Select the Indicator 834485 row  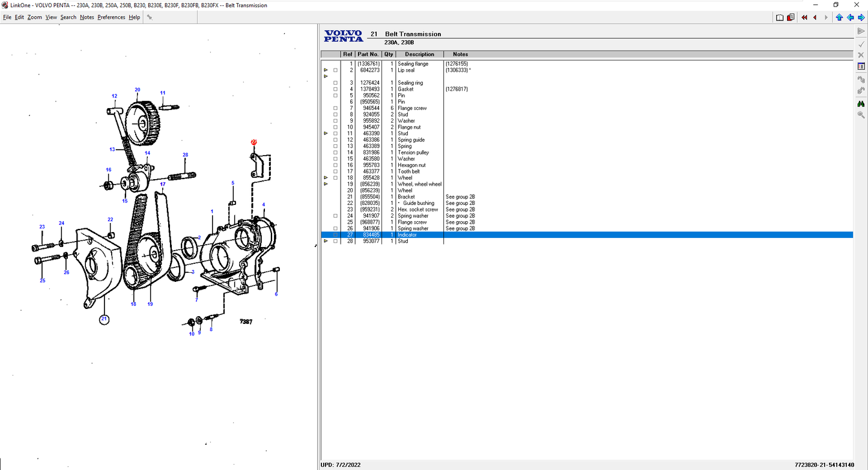[587, 235]
